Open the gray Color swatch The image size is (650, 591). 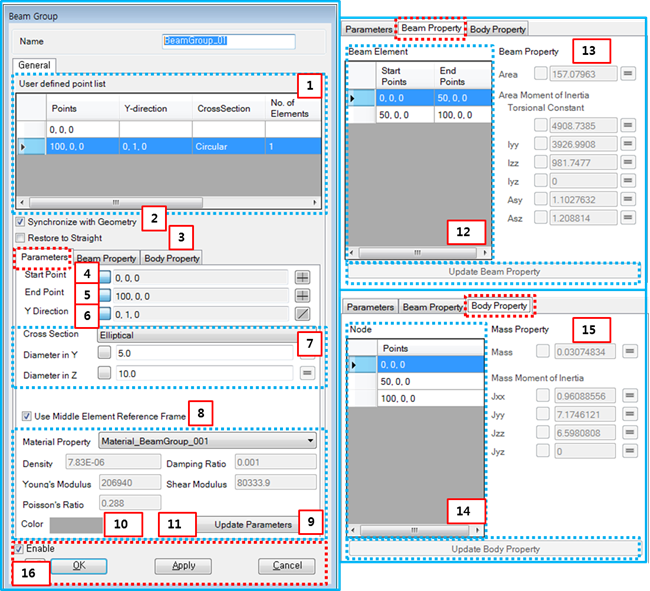[x=76, y=525]
